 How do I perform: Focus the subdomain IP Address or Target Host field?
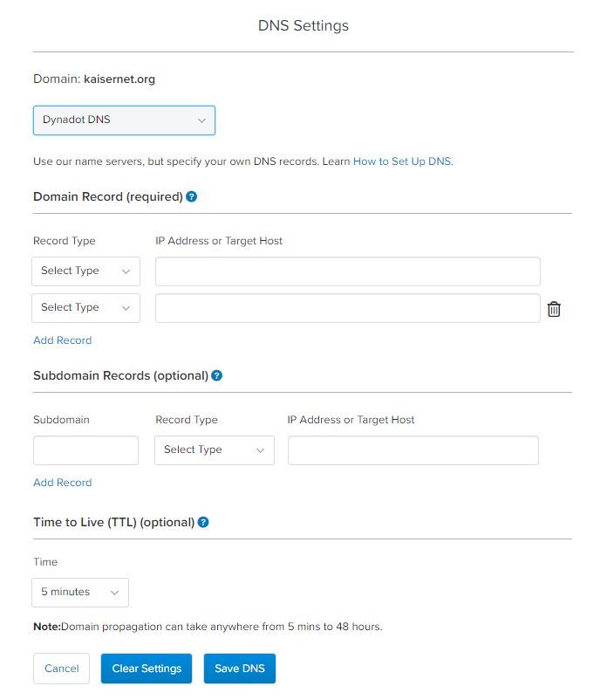[x=413, y=450]
